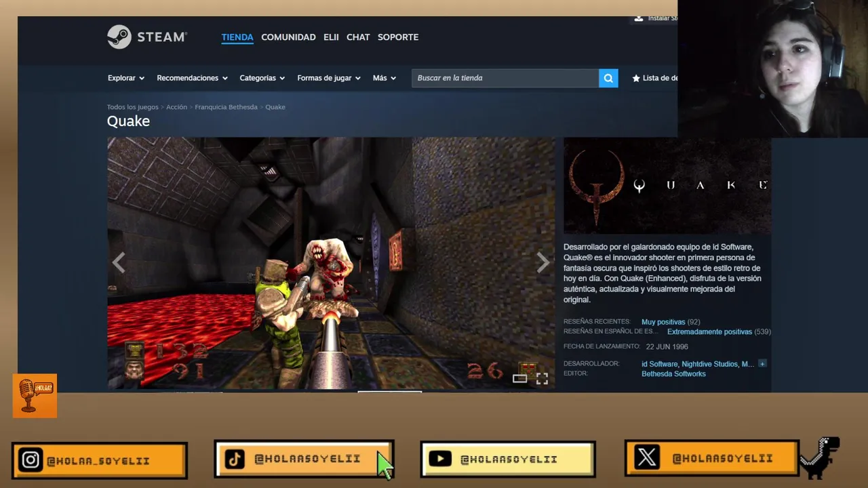Click the Quake breadcrumb link

(x=275, y=107)
